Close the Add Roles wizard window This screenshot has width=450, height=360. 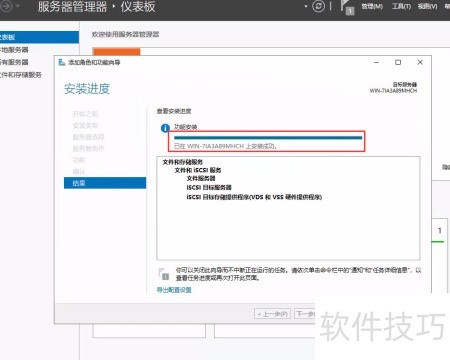point(420,62)
